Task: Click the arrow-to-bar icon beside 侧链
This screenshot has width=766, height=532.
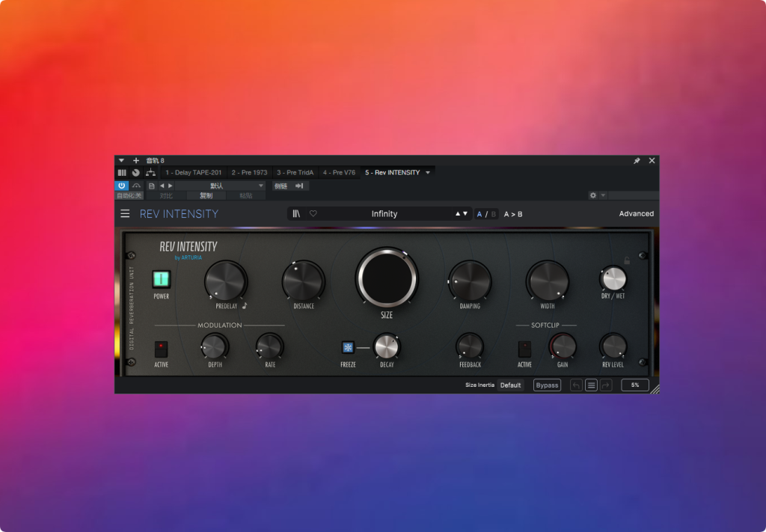Action: [x=299, y=186]
